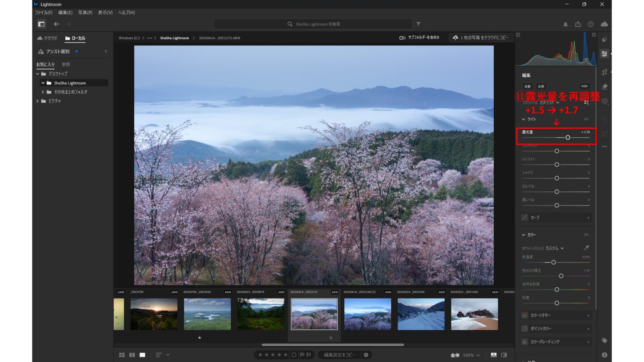Click the 自動 auto-adjust button
644x362 pixels.
click(527, 86)
